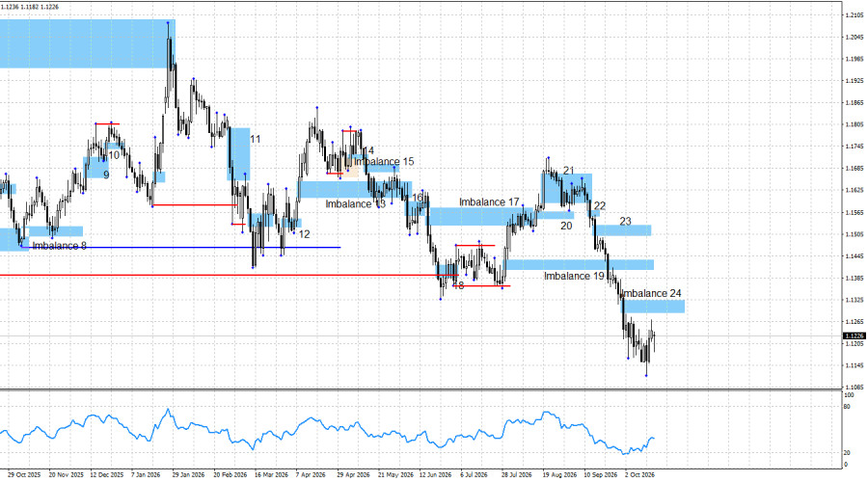Viewport: 868px width, 482px height.
Task: Click price axis value 1.2105
Action: (854, 15)
